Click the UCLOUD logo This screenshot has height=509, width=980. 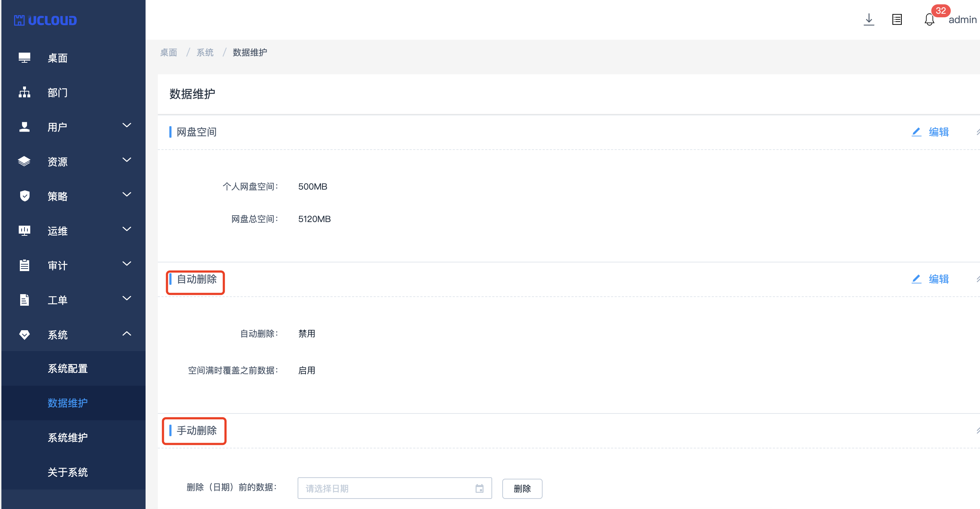(x=45, y=20)
